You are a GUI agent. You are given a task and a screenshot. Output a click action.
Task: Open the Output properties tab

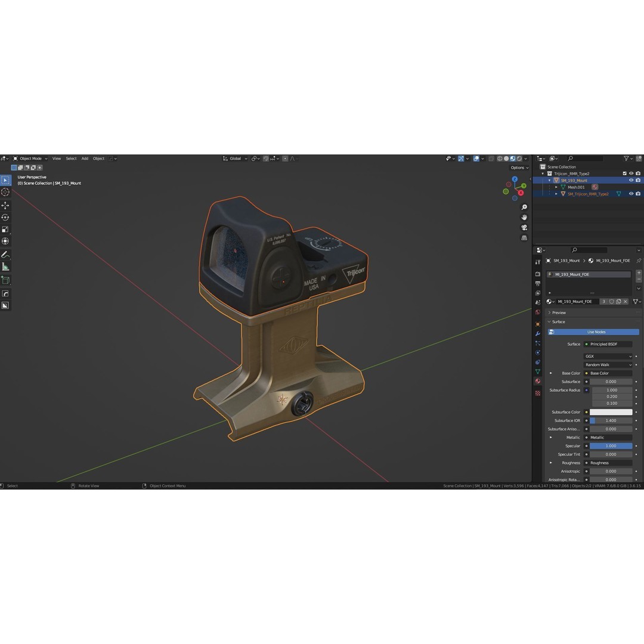(x=538, y=283)
